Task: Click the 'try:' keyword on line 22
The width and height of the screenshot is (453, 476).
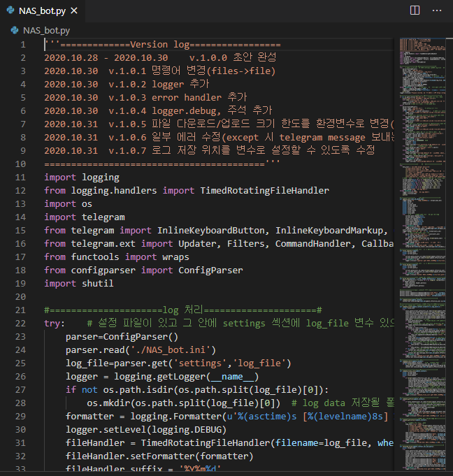Action: pos(55,324)
